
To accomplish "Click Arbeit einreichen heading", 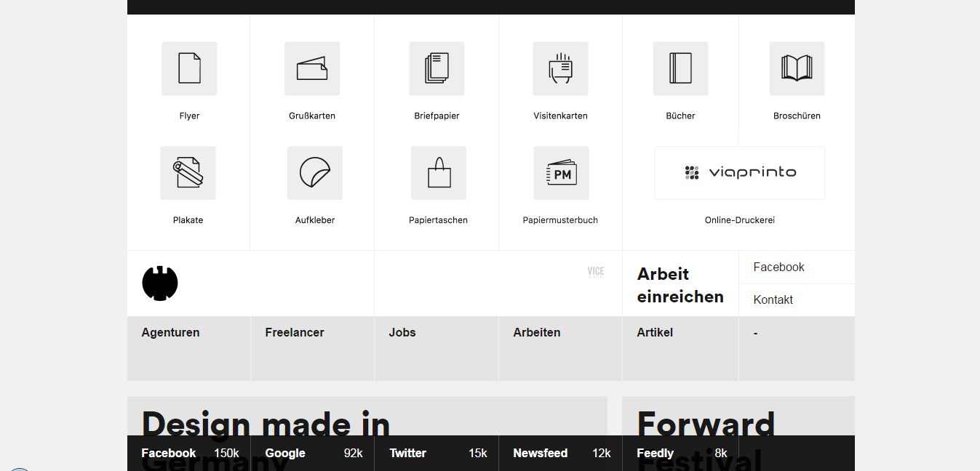I will tap(680, 285).
